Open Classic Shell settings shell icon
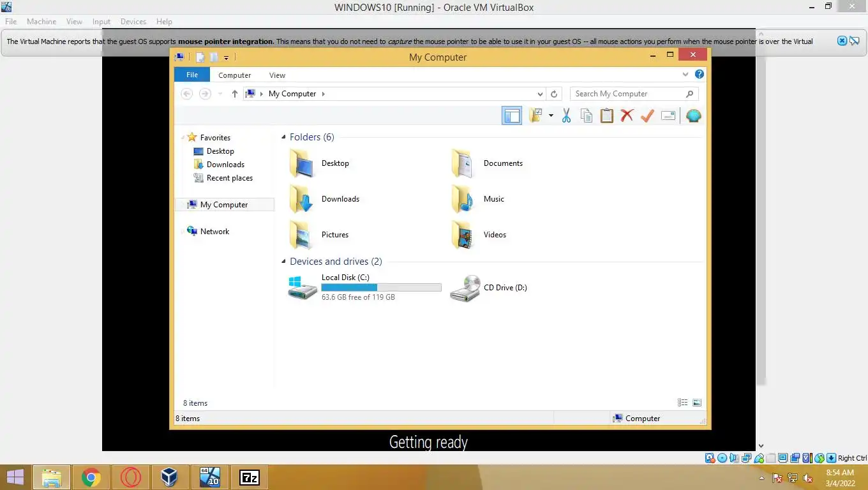The image size is (868, 490). tap(693, 115)
